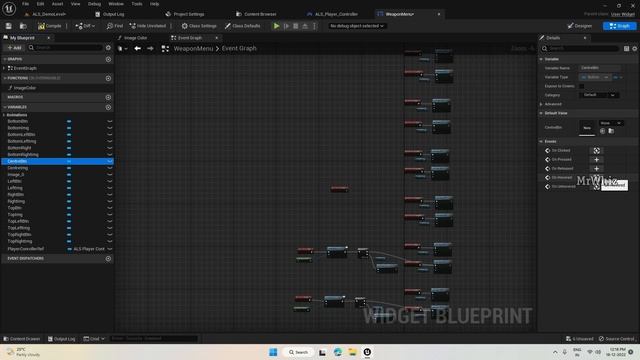
Task: Add the On Pressed event with its plus button
Action: coord(596,160)
